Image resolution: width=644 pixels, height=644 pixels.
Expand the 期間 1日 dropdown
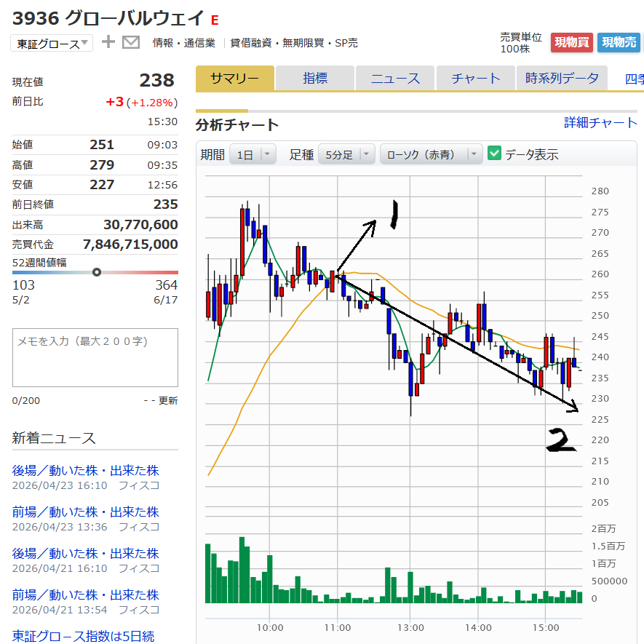pos(253,154)
